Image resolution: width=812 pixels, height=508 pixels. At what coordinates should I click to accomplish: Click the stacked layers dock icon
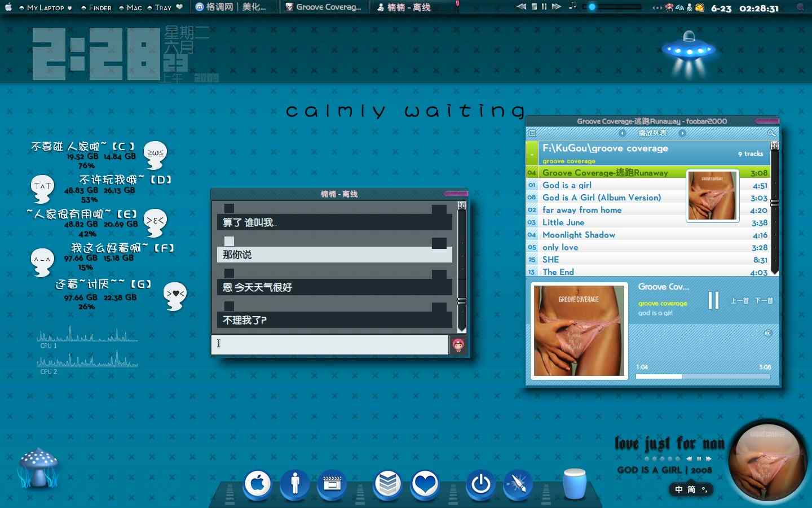(x=388, y=484)
